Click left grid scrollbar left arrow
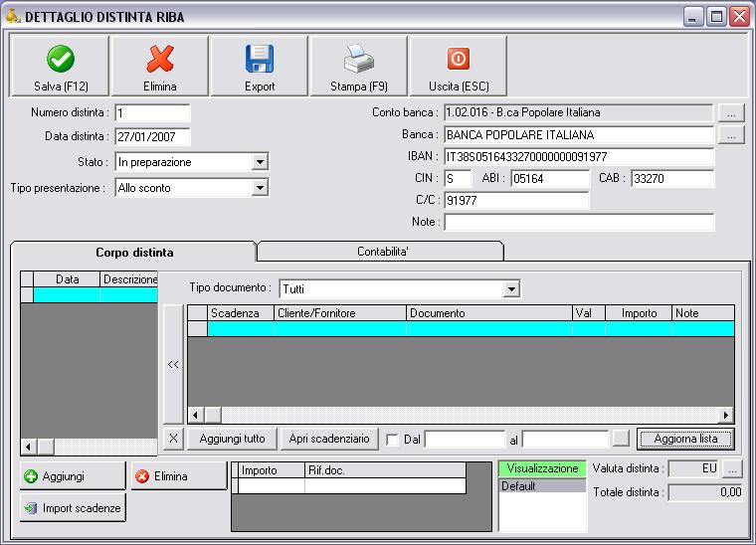This screenshot has width=756, height=545. point(29,447)
